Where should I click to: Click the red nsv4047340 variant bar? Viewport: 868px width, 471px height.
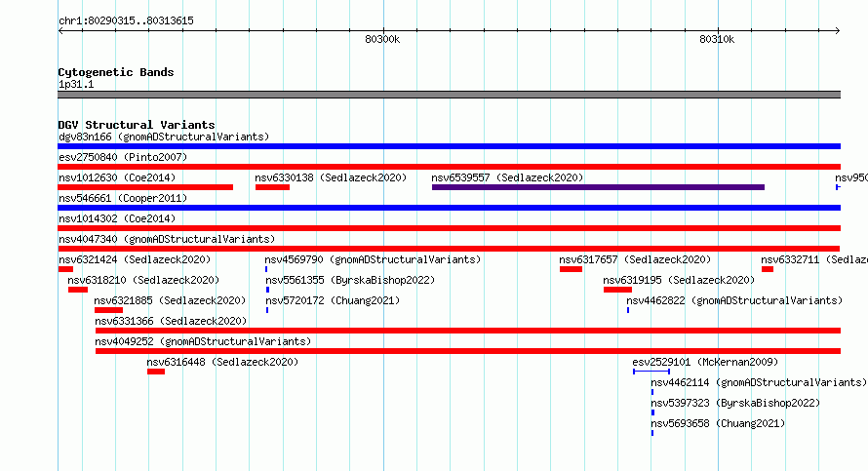pyautogui.click(x=449, y=249)
